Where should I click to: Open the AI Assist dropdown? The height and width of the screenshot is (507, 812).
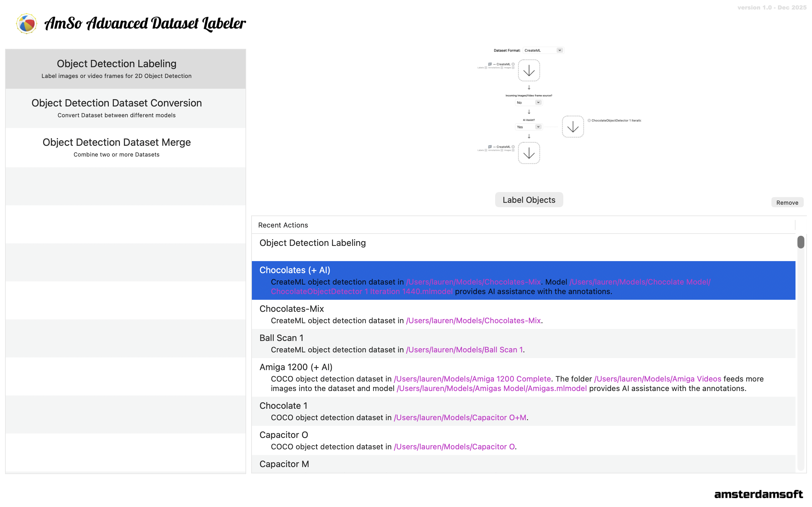tap(529, 127)
